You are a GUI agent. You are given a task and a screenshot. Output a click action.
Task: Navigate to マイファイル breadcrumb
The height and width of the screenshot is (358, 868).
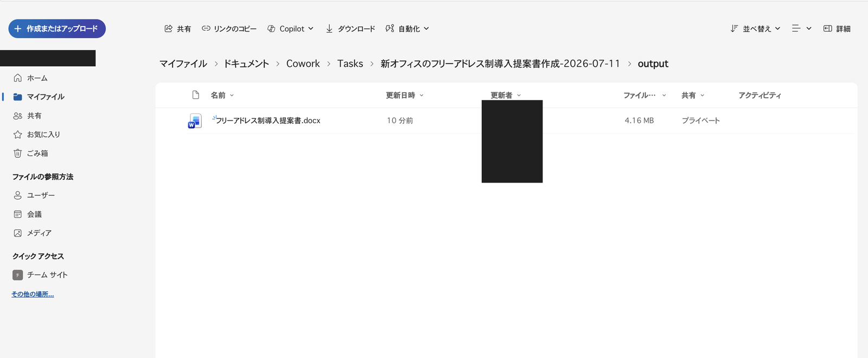click(x=183, y=64)
